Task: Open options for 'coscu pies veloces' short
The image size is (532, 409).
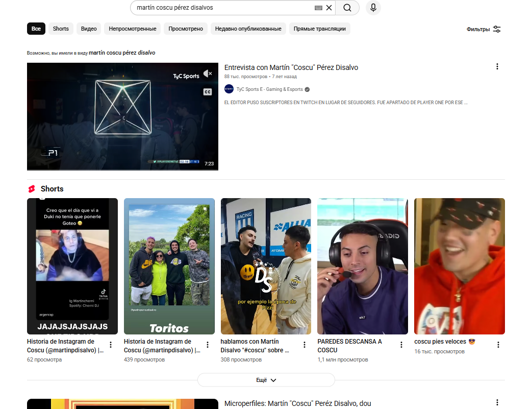Action: click(x=498, y=345)
